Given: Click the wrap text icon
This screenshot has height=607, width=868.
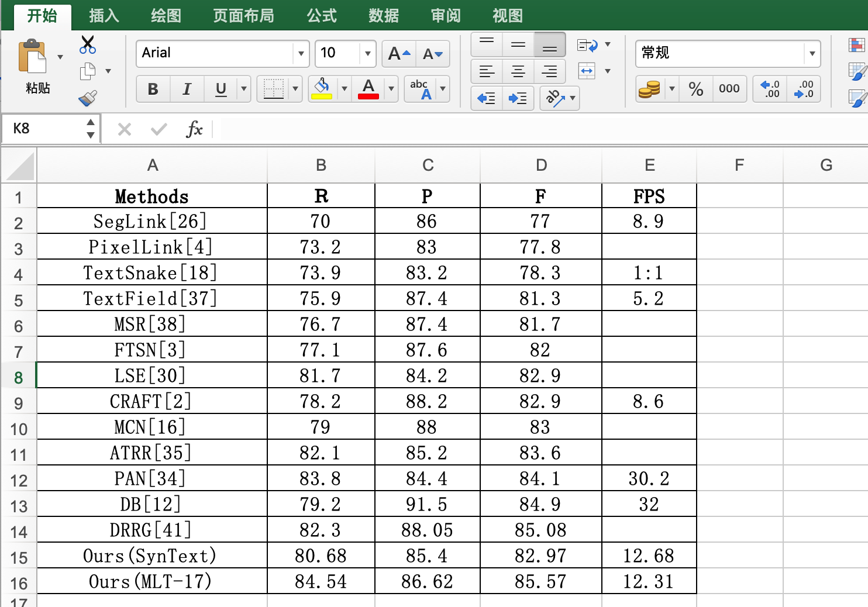Looking at the screenshot, I should click(587, 45).
